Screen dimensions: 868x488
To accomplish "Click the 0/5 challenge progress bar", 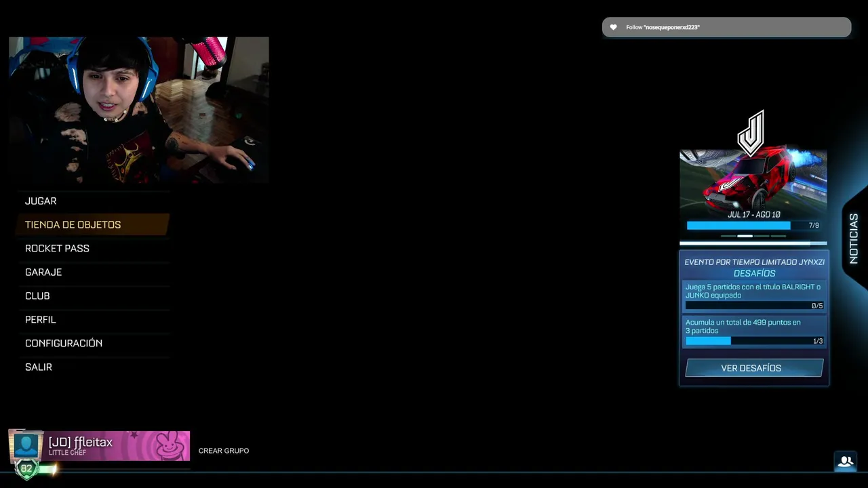I will 754,306.
